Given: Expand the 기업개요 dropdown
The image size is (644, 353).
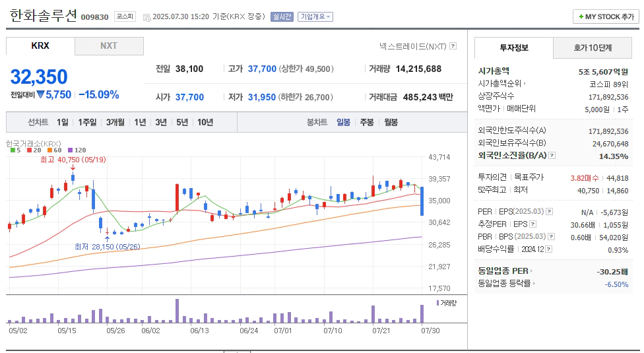Looking at the screenshot, I should click(x=315, y=17).
